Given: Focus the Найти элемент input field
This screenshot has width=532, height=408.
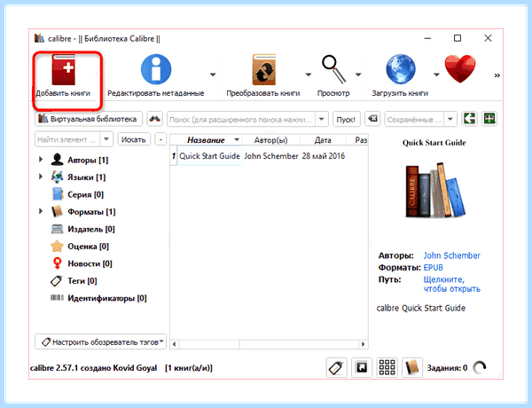Looking at the screenshot, I should 67,139.
